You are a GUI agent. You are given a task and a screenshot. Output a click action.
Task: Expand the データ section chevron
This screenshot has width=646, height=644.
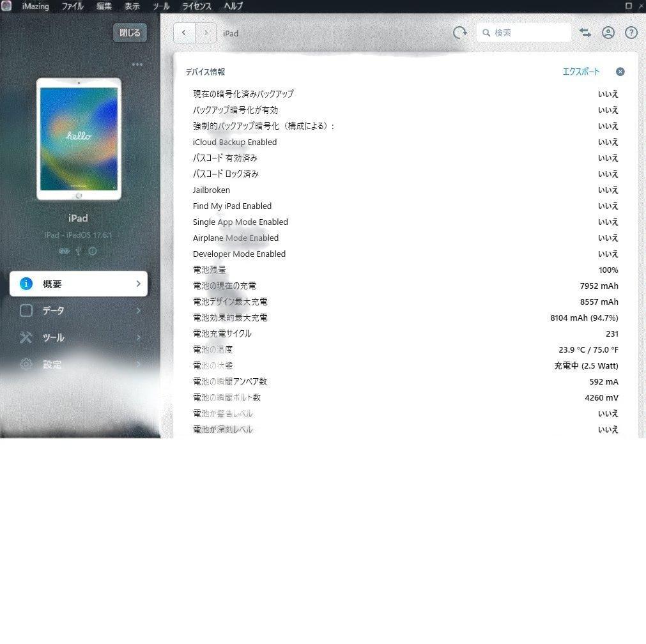139,310
